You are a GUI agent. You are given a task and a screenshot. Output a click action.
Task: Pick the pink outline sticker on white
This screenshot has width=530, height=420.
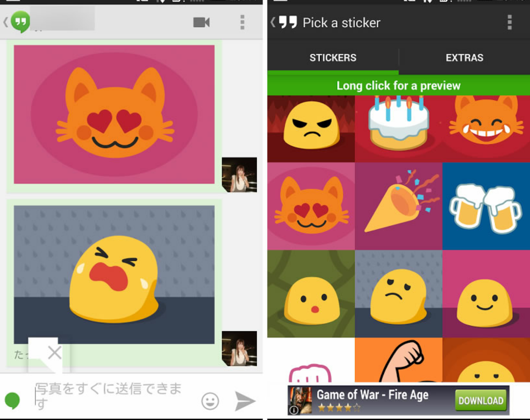(x=311, y=360)
